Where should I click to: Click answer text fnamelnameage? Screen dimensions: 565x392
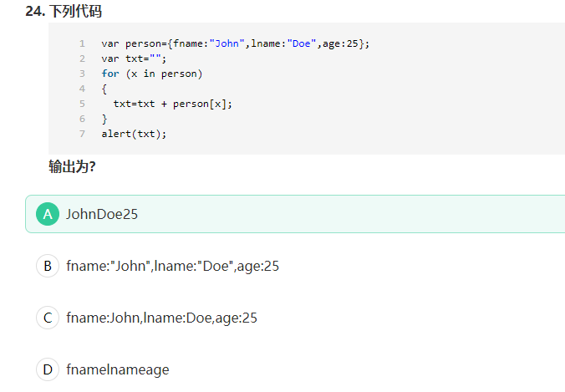[x=118, y=369]
